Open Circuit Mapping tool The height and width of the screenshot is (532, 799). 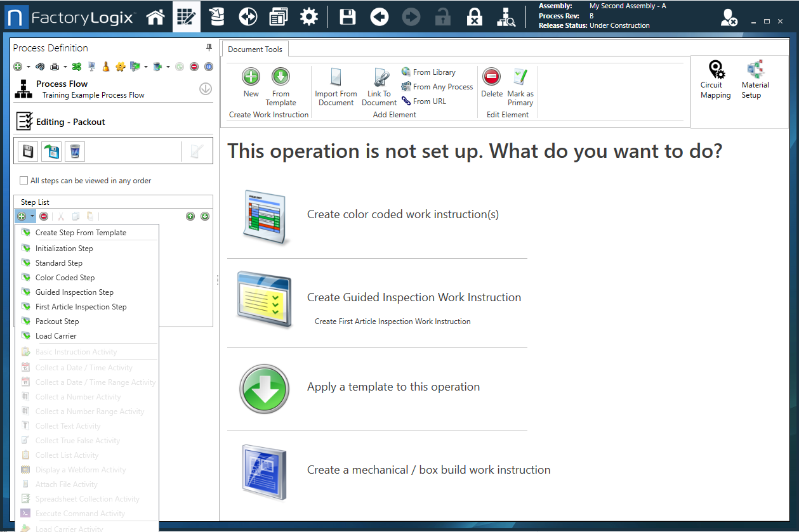click(x=715, y=80)
